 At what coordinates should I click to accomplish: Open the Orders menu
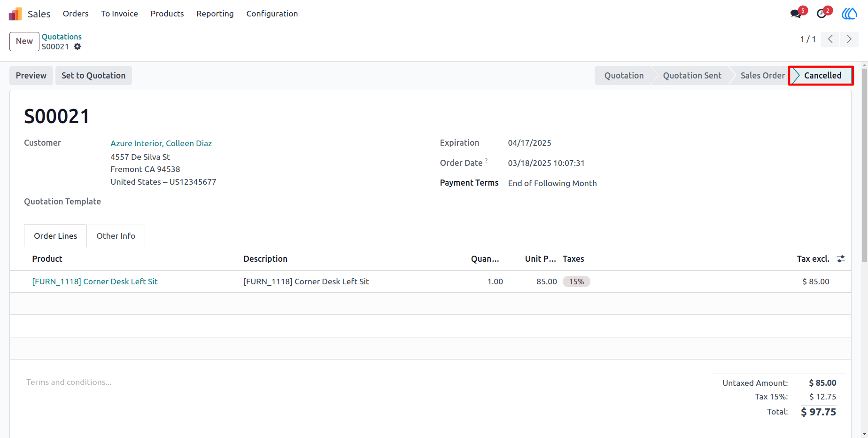tap(76, 14)
